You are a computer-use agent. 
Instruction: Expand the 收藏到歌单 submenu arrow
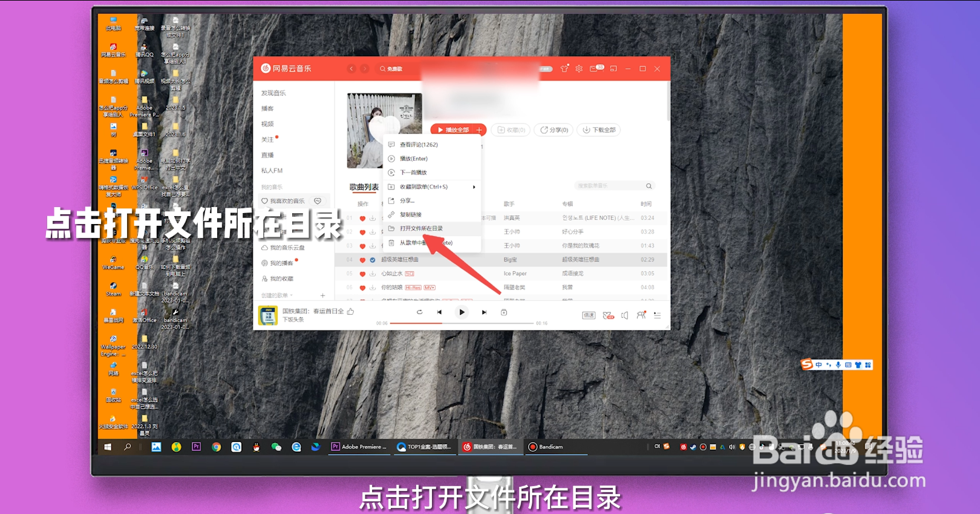(474, 187)
